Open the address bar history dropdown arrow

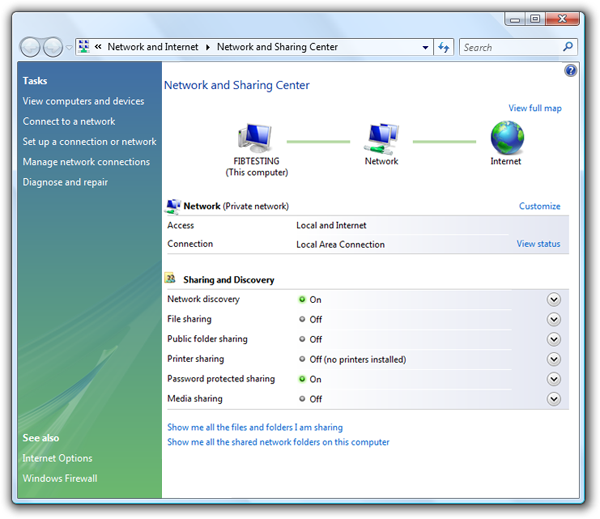(426, 47)
